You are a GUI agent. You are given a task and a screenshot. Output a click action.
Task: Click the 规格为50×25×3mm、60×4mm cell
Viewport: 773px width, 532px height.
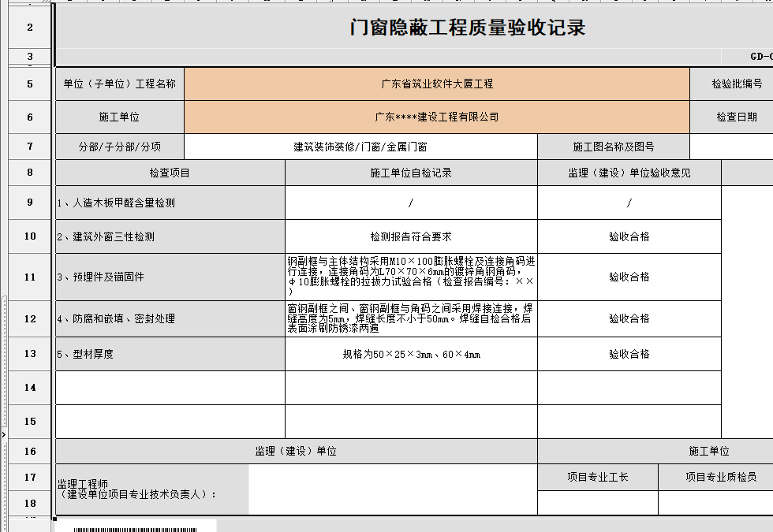411,355
